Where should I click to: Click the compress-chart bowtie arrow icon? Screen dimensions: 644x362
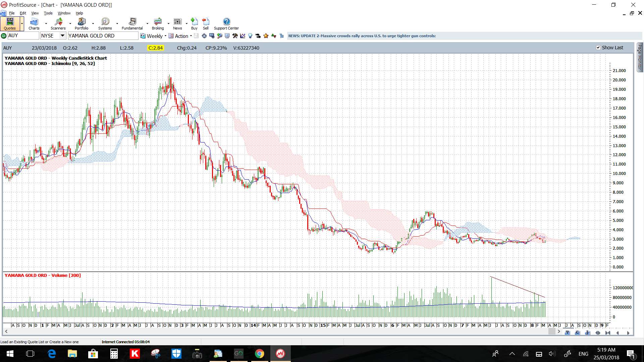608,333
